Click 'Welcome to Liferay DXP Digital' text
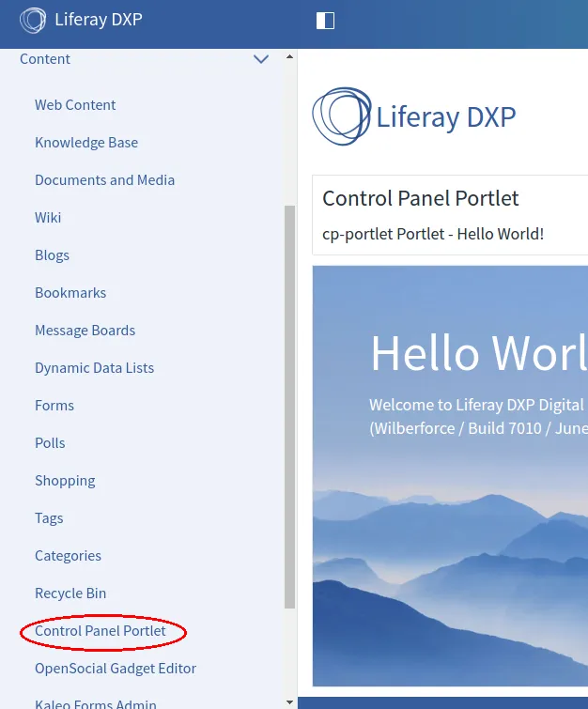The image size is (588, 709). [x=477, y=405]
